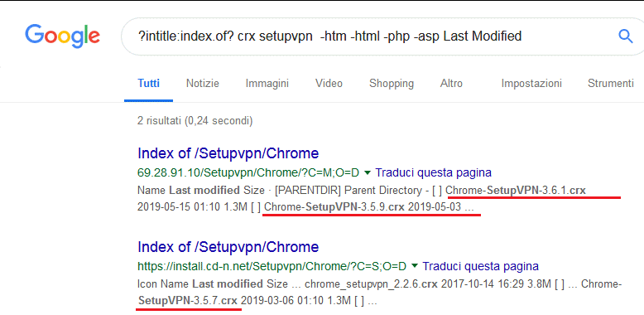Open Strumenti search tools
The height and width of the screenshot is (315, 644).
click(611, 84)
